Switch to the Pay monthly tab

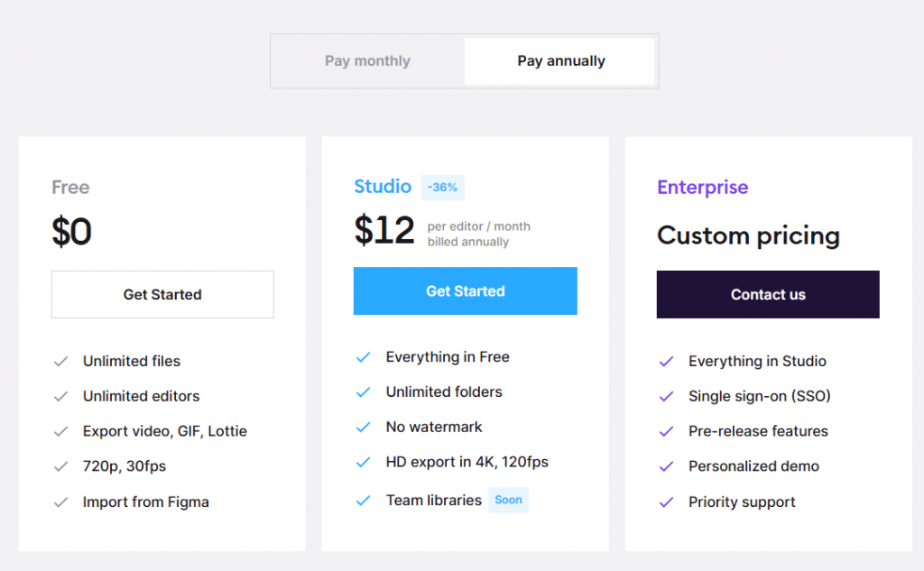(x=367, y=60)
